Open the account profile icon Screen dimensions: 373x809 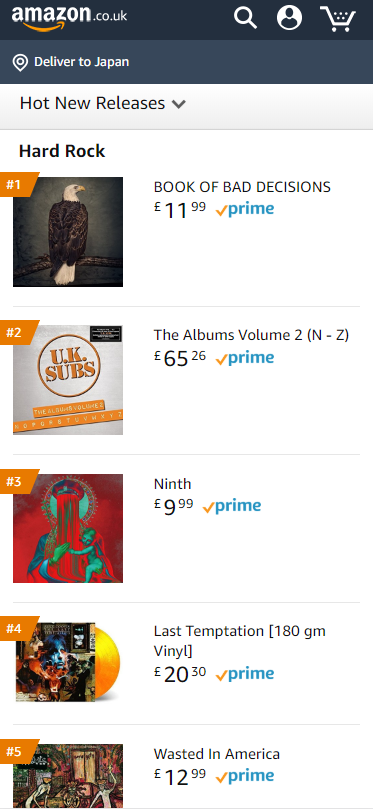pos(289,18)
